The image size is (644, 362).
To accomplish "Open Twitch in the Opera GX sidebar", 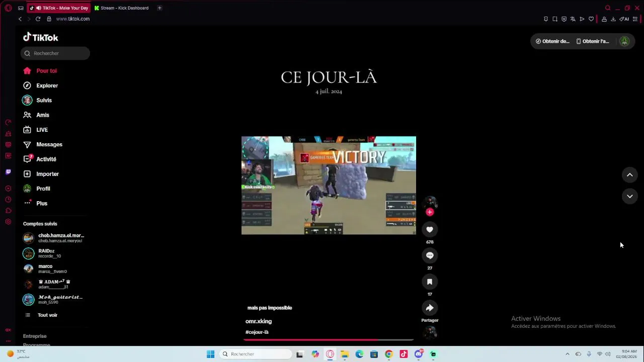I will pos(8,172).
